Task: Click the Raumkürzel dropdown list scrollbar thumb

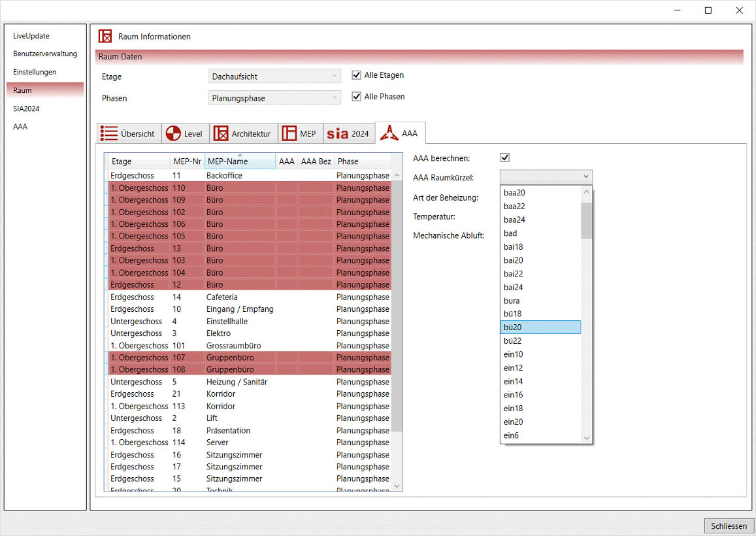Action: click(x=586, y=220)
